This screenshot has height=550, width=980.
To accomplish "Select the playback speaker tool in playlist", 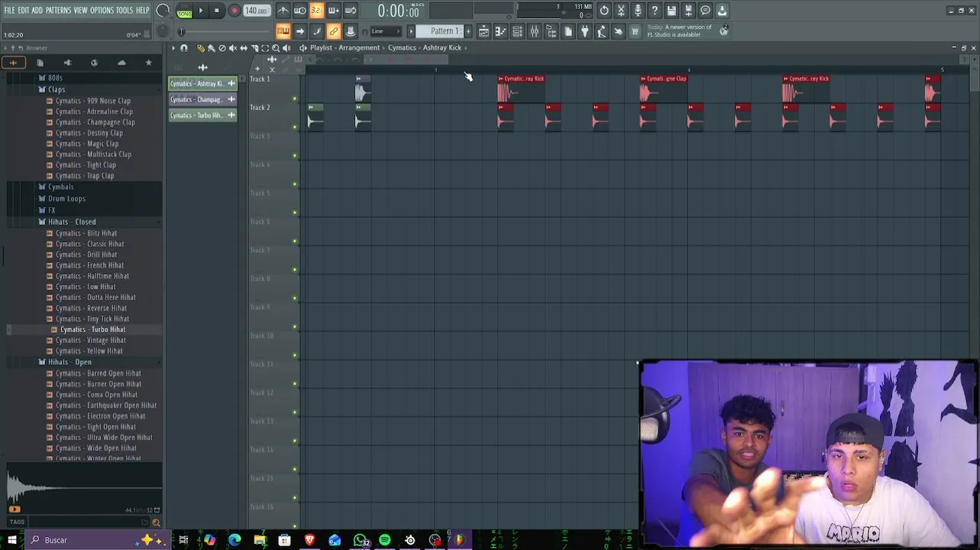I will pyautogui.click(x=286, y=47).
